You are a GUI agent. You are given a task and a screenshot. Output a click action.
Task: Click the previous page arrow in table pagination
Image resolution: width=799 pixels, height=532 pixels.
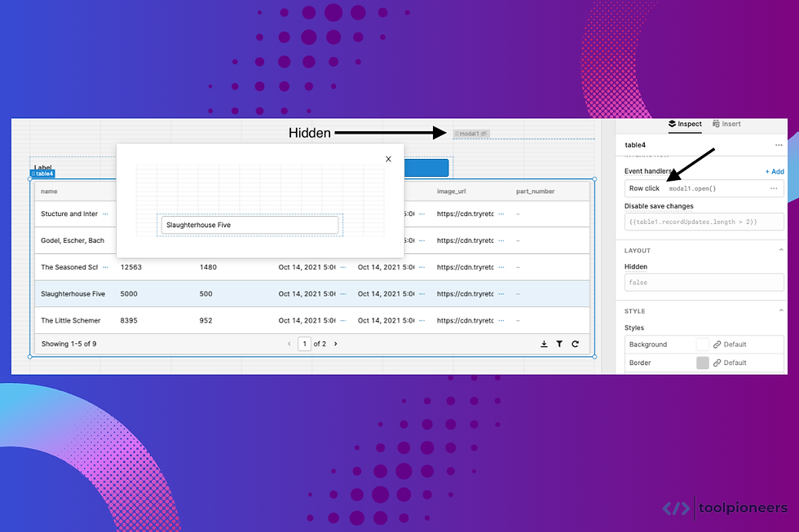(x=289, y=343)
